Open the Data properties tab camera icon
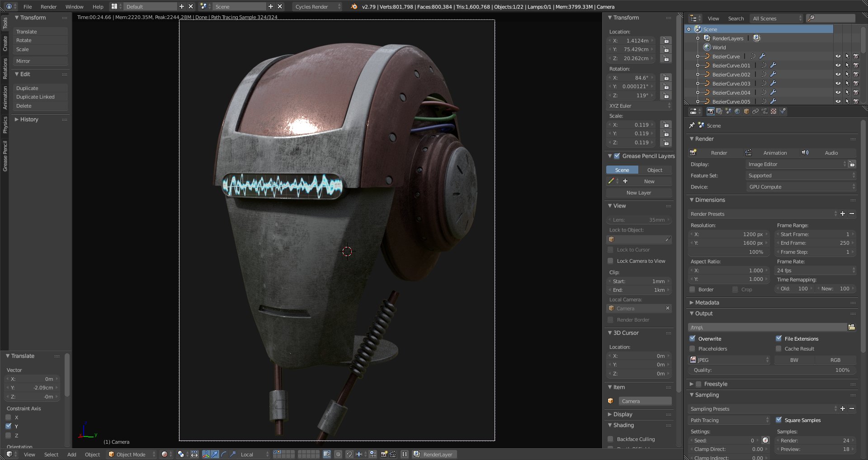Viewport: 868px width, 460px height. (x=764, y=111)
